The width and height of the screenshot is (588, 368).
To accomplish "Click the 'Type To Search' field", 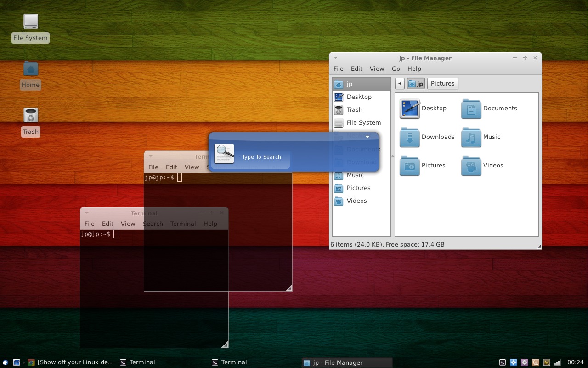I will 261,157.
